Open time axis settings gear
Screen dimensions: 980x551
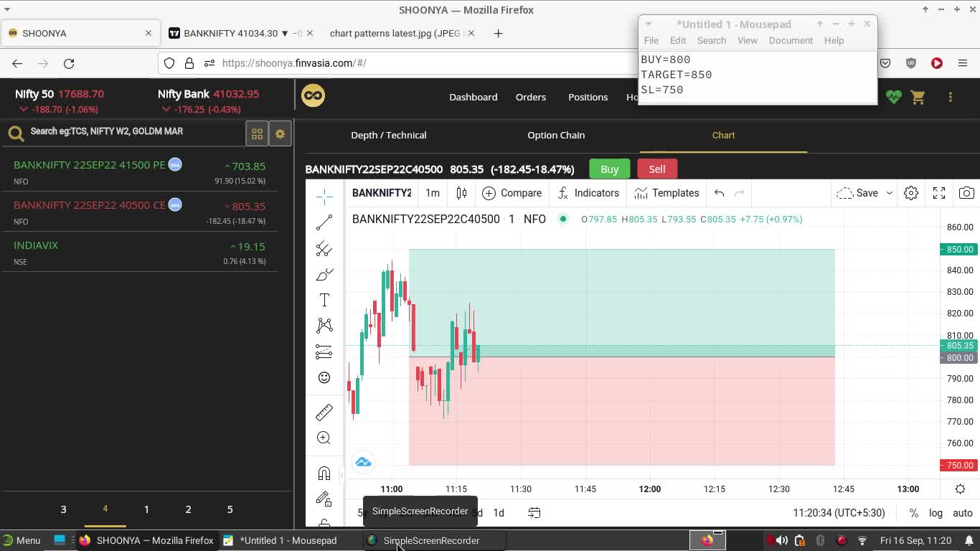pos(960,489)
